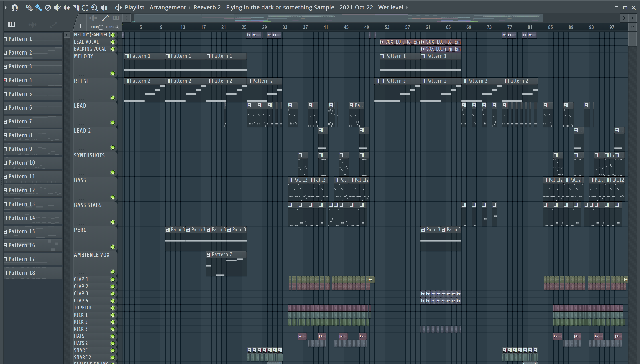Select the Select marquee tool
The width and height of the screenshot is (640, 364).
[85, 8]
